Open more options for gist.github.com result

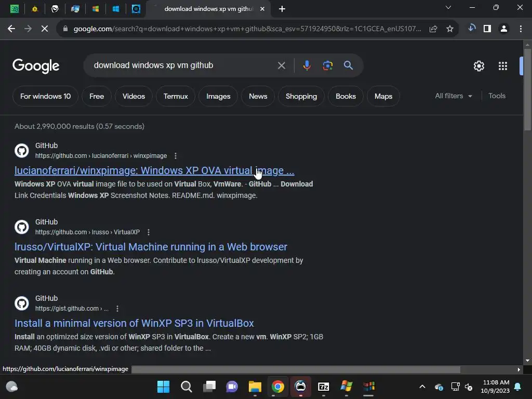(x=117, y=309)
